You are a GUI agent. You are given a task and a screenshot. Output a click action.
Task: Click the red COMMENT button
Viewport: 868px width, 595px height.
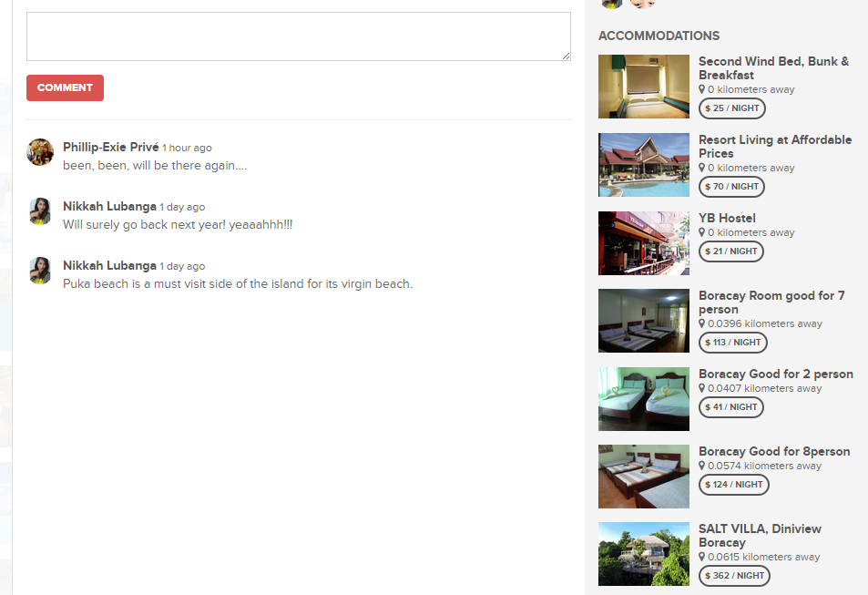tap(65, 87)
